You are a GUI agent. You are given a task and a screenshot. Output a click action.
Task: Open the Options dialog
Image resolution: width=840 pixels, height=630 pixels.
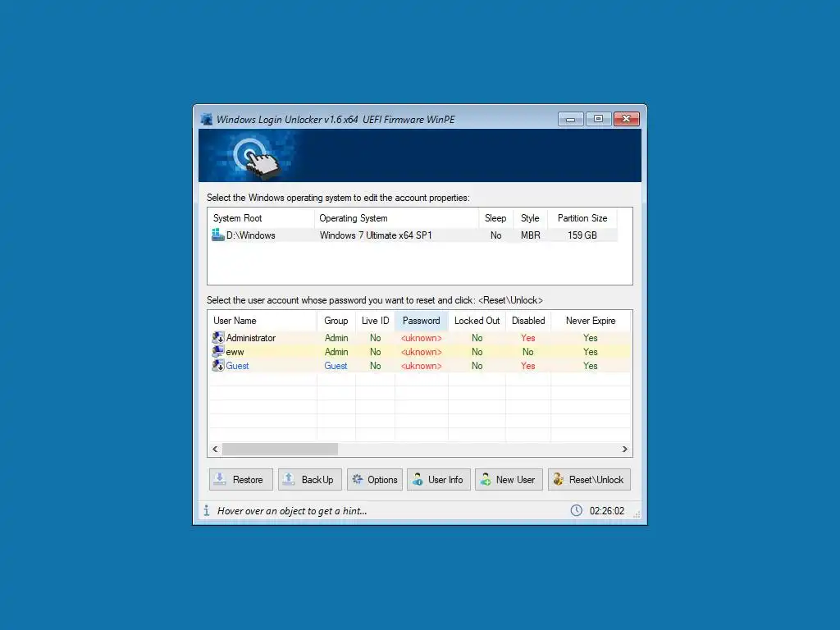coord(374,479)
